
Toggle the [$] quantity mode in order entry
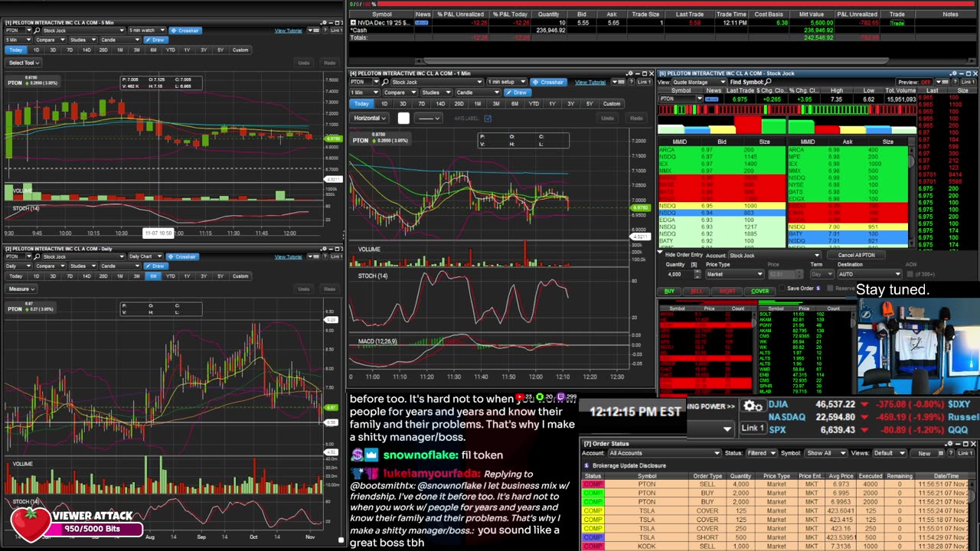(694, 265)
